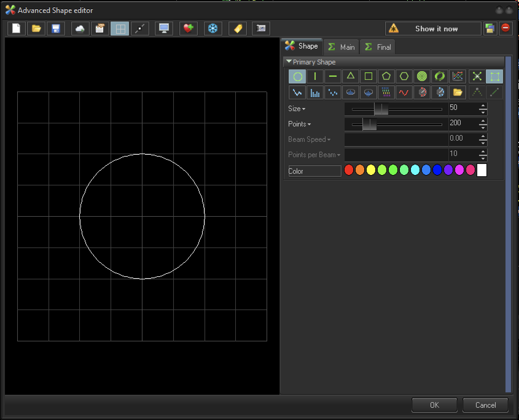Switch to the Main tab
519x420 pixels.
click(x=341, y=47)
